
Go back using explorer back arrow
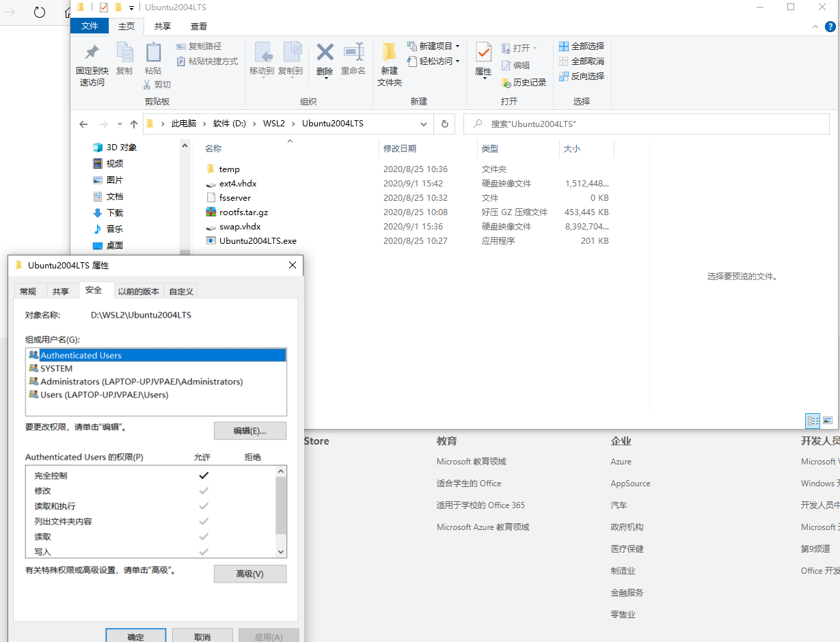[83, 124]
